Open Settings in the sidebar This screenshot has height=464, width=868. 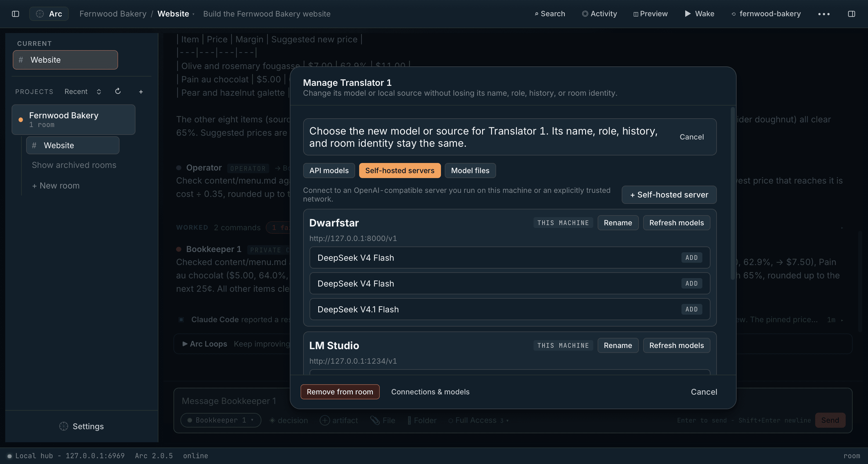82,426
